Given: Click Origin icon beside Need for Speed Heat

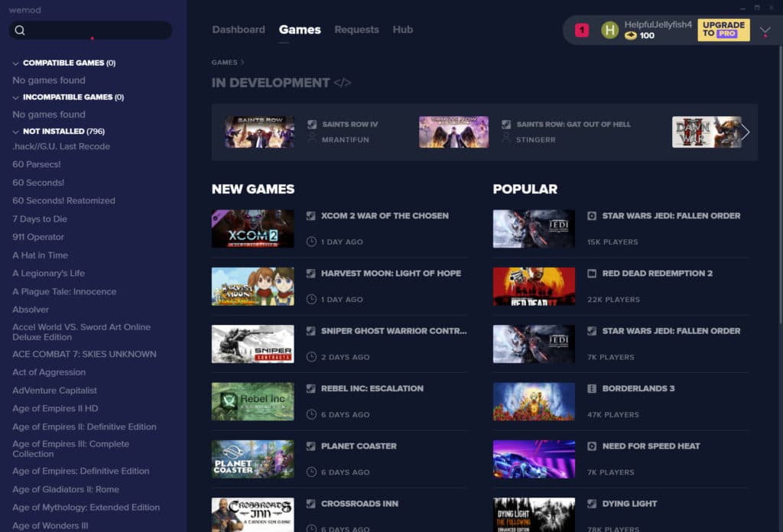Looking at the screenshot, I should 592,446.
